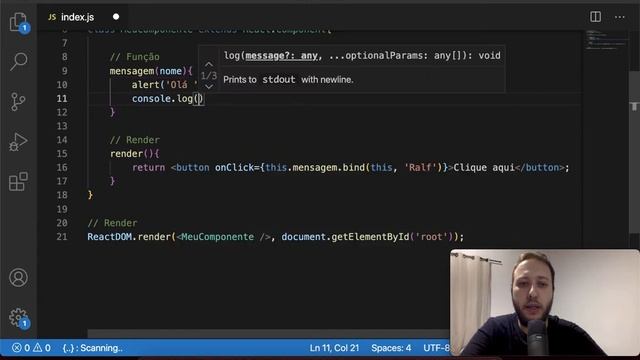This screenshot has width=640, height=360.
Task: Place the cursor on the mensagem(nome){ line
Action: click(x=151, y=71)
